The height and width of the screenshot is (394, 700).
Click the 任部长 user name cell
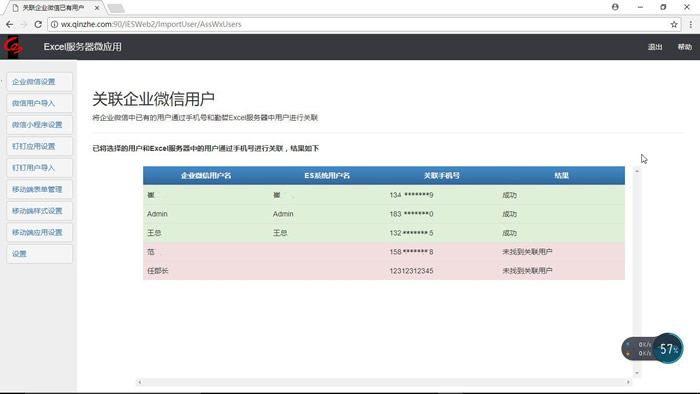[x=158, y=271]
